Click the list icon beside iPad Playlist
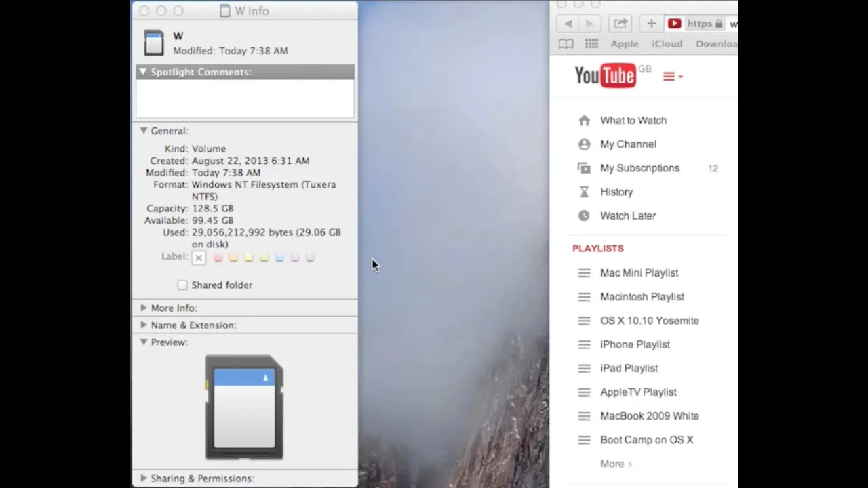This screenshot has height=488, width=868. pyautogui.click(x=584, y=368)
